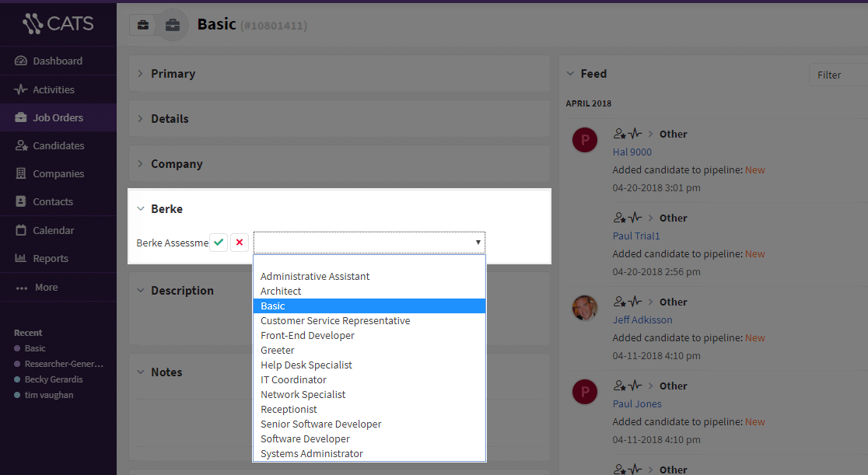Open recent item tim vaughan

pos(49,395)
